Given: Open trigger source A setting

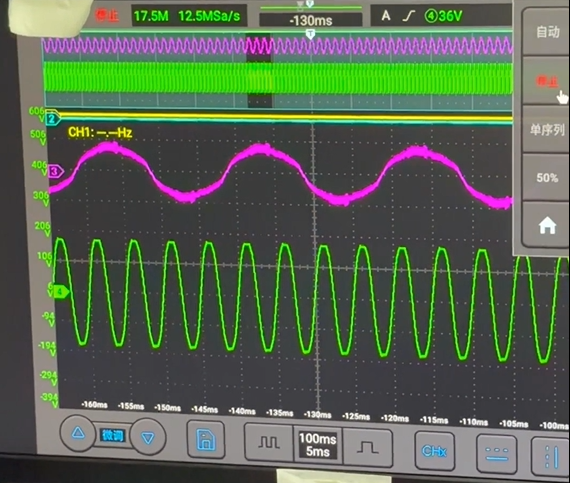Looking at the screenshot, I should [386, 16].
